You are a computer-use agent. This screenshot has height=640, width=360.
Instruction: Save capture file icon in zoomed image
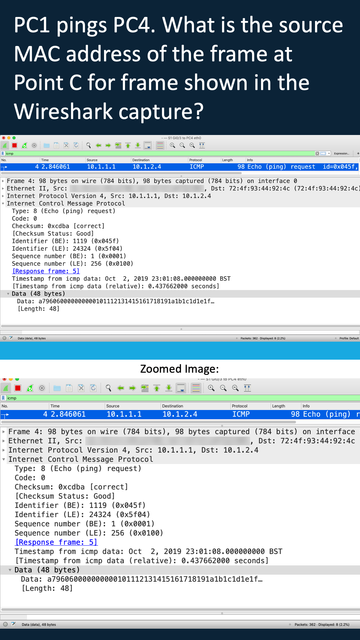pos(69,388)
